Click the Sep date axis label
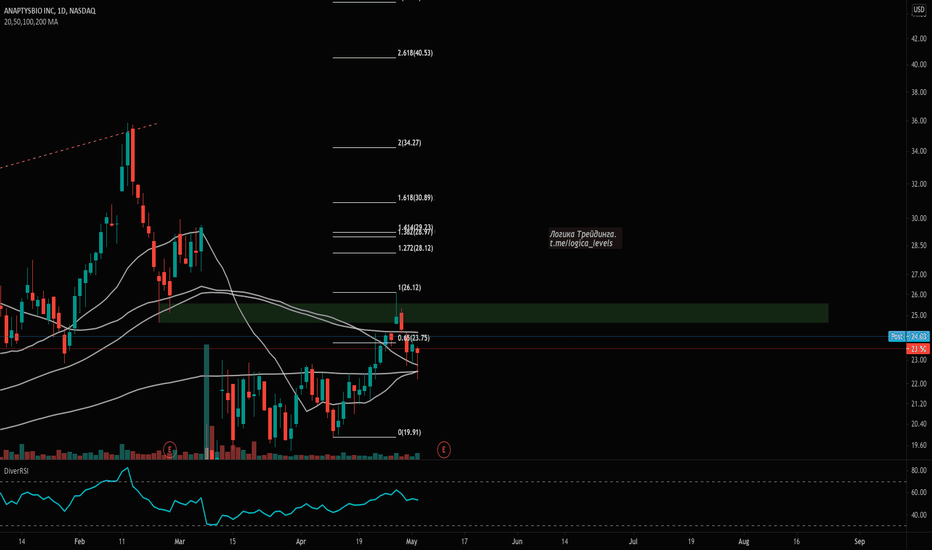Screen dimensions: 932x550 (x=859, y=542)
